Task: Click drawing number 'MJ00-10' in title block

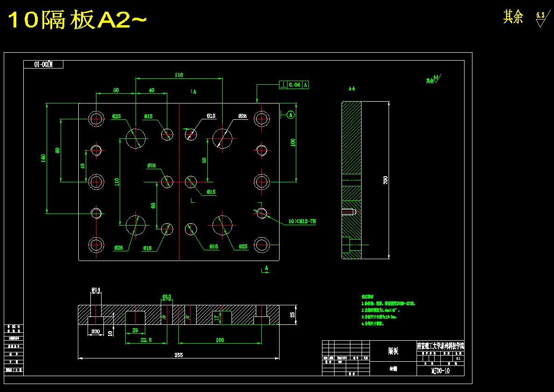Action: tap(441, 371)
